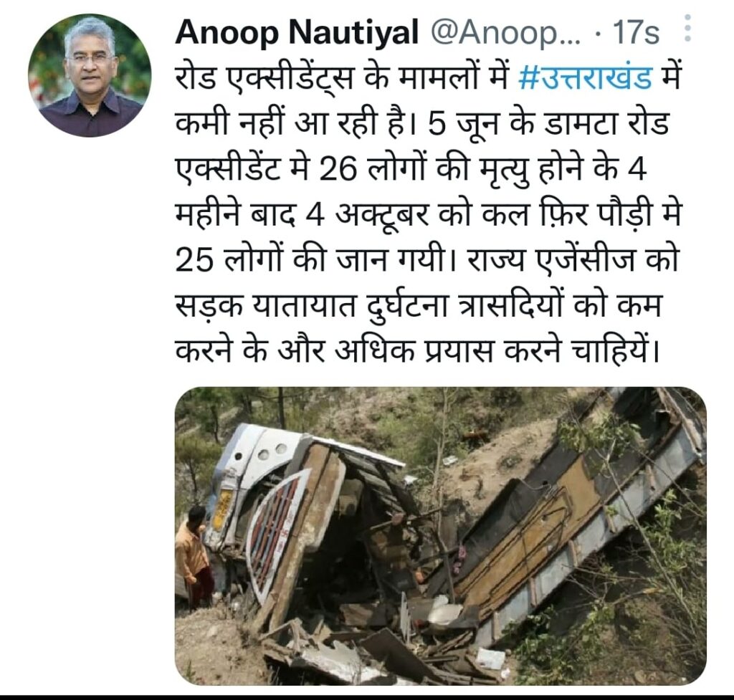Screen dimensions: 734x700
Task: Click the Anoop Nautiyal display name
Action: (x=297, y=33)
